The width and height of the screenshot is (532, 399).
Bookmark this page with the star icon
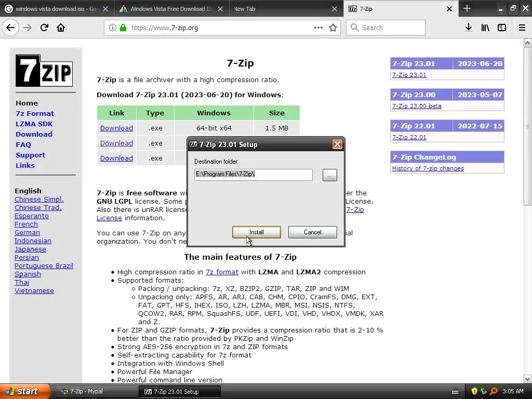(x=333, y=28)
